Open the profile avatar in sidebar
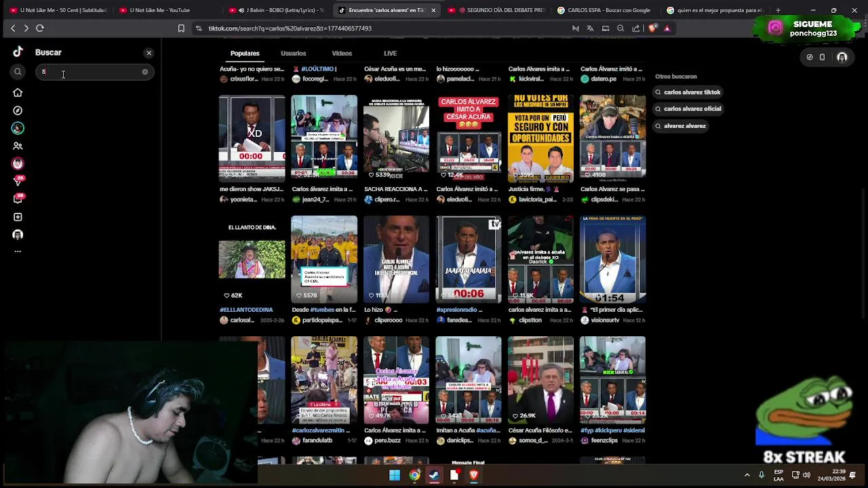 click(x=18, y=235)
